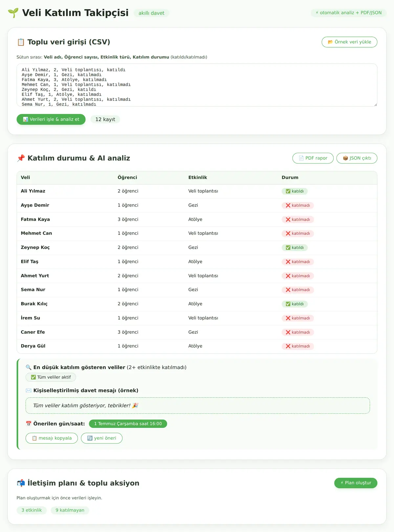Copy invitation with mesajı kopyala

52,438
